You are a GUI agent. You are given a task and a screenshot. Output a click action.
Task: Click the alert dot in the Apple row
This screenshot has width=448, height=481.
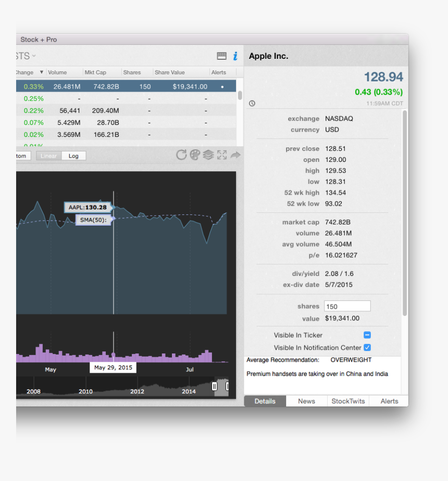coord(222,87)
